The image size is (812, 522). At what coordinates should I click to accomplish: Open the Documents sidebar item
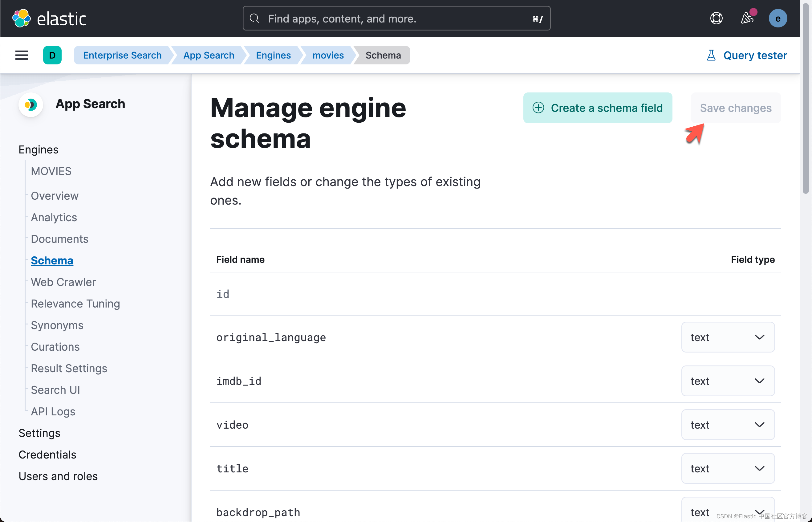(60, 239)
